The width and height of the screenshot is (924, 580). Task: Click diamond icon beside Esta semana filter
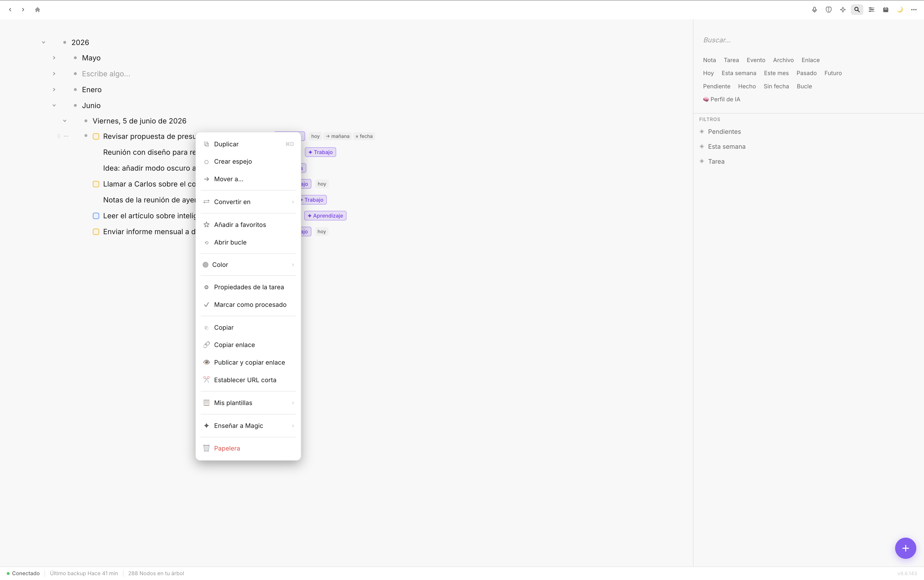(702, 147)
